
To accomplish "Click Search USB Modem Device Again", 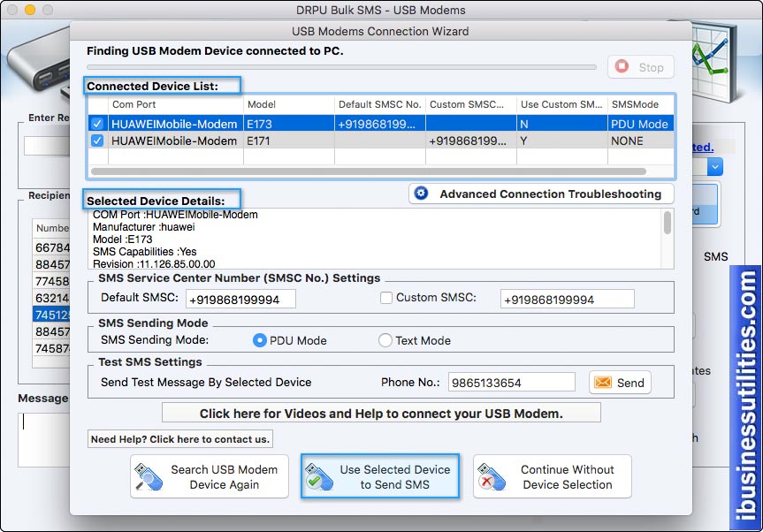I will point(210,476).
